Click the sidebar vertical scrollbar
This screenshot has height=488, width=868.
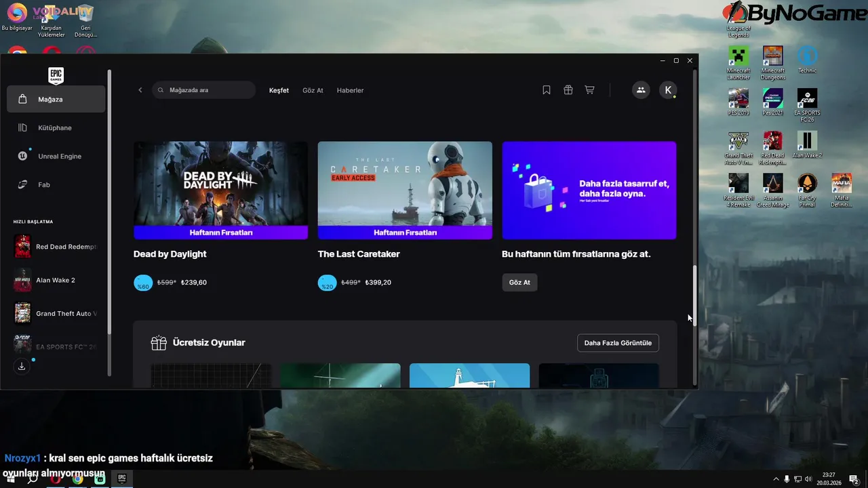coord(109,201)
